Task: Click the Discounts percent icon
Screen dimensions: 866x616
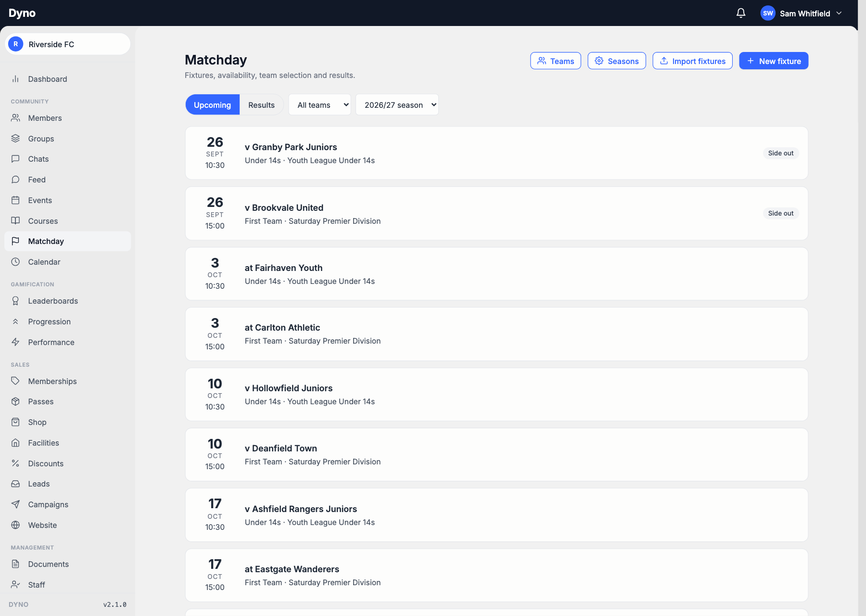Action: [x=15, y=463]
